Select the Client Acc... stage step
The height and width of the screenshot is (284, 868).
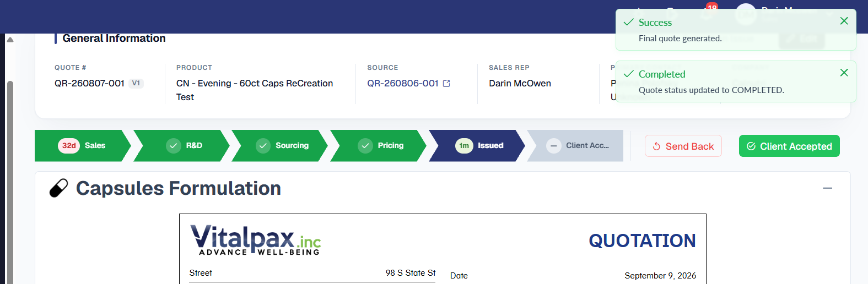click(x=576, y=146)
